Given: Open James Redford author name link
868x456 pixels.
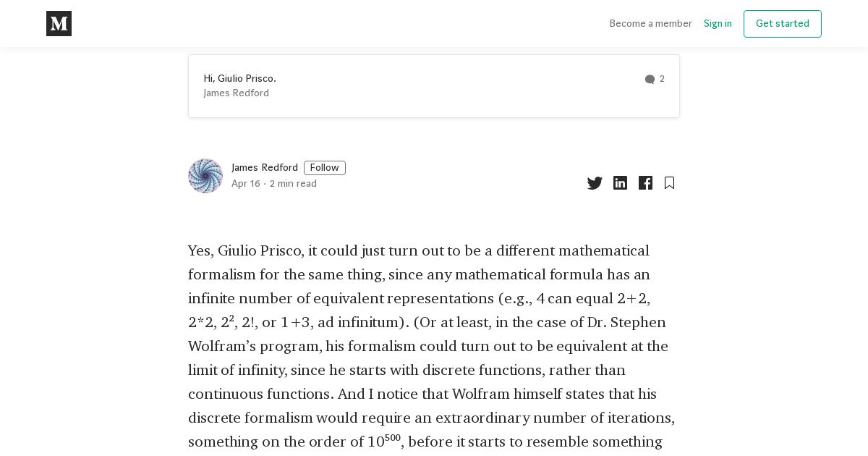Looking at the screenshot, I should click(265, 168).
